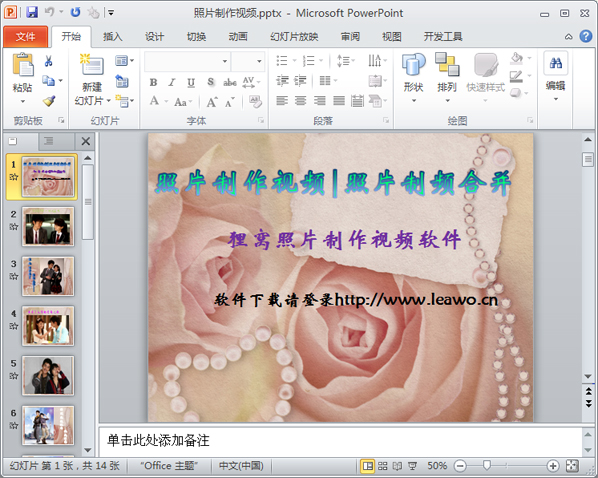Screen dimensions: 598x478
Task: Decrease list indent level
Action: coord(282,80)
